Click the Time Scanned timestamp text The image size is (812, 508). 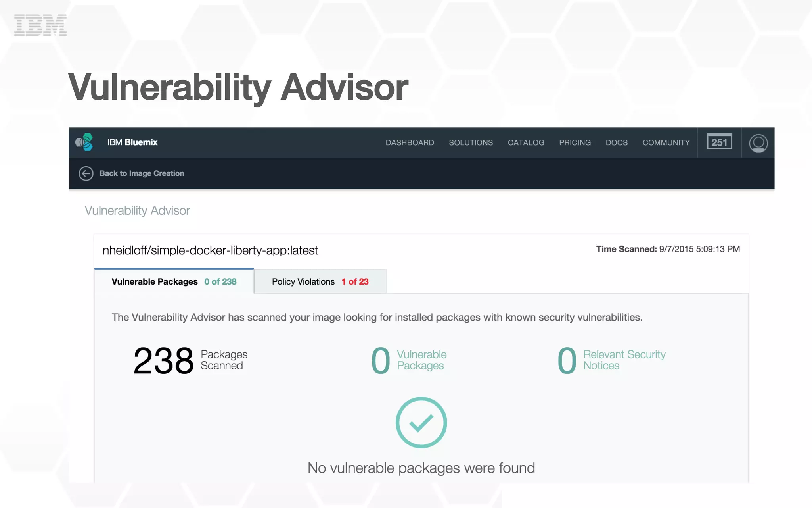668,249
